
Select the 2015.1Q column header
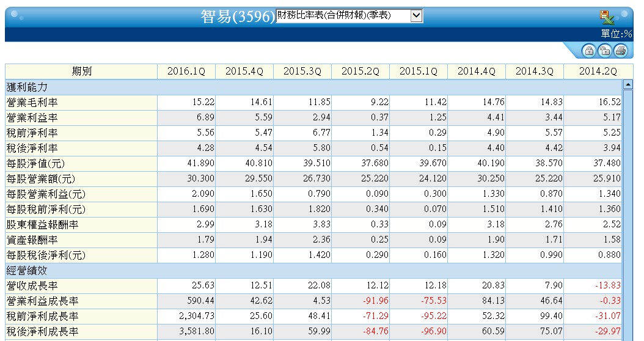[419, 71]
